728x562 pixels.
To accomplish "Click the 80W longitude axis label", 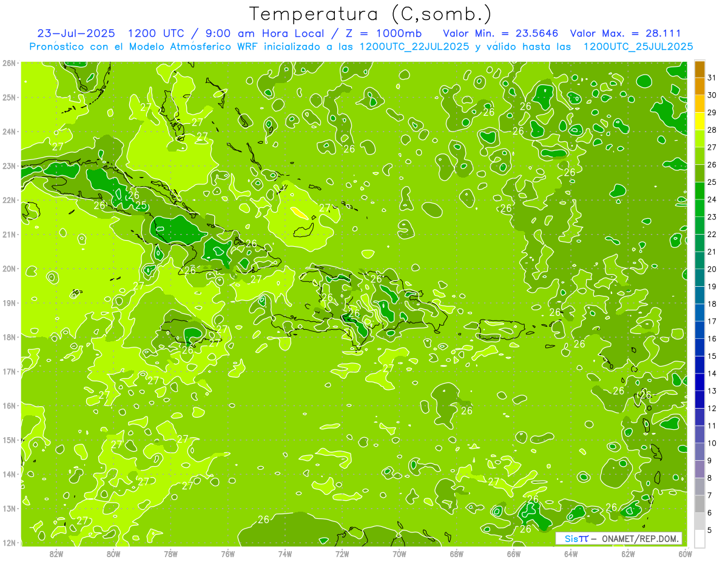I will coord(113,554).
